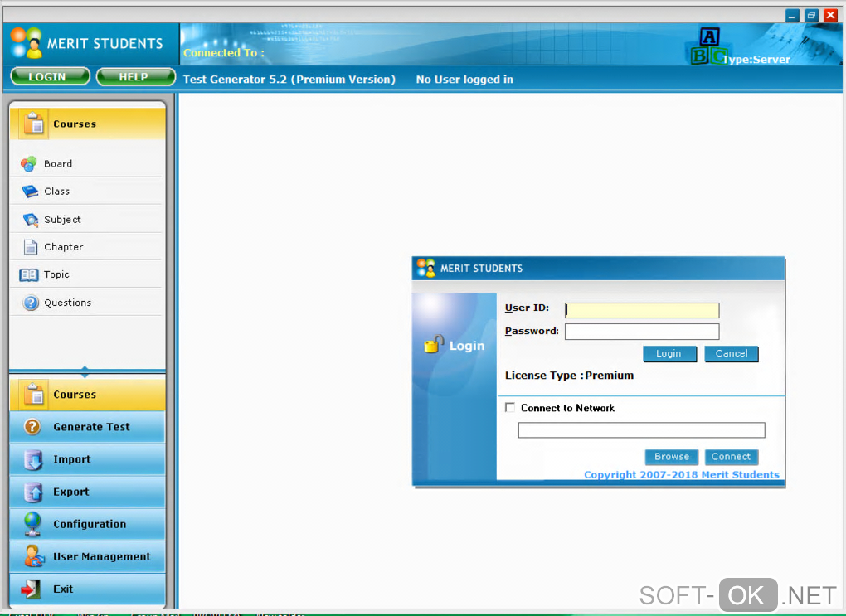Open Questions in the Courses list

tap(86, 303)
